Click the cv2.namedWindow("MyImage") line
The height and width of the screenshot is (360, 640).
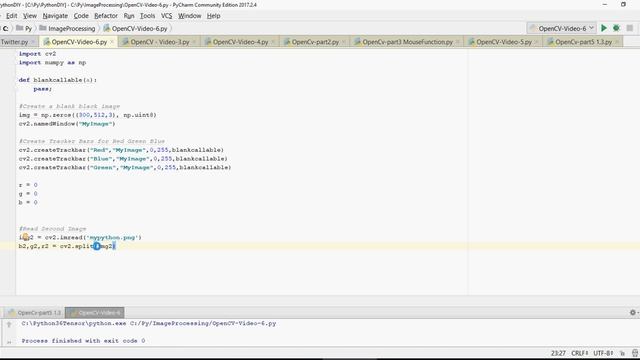pos(67,124)
